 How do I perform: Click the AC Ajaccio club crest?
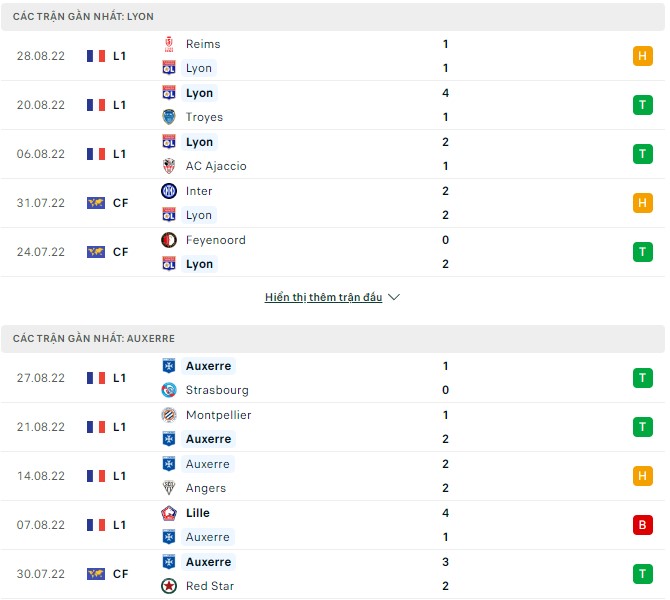(x=168, y=166)
